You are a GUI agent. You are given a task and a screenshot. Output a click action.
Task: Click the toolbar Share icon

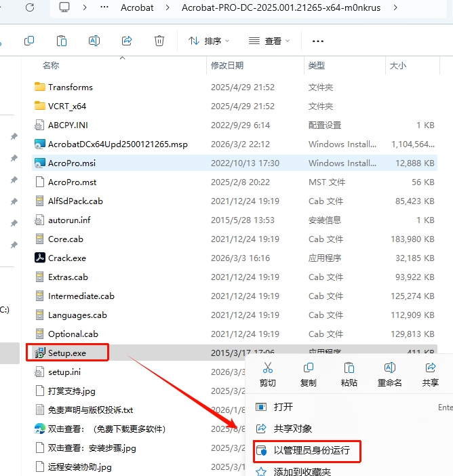click(127, 41)
